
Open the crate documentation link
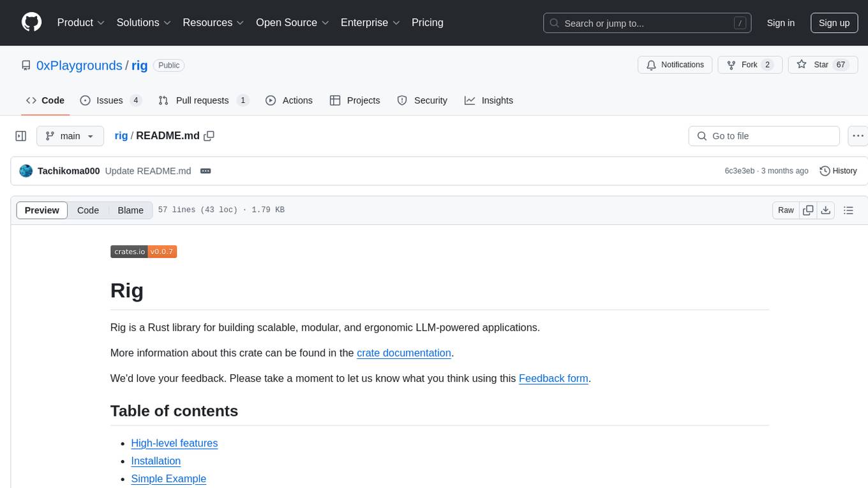[x=404, y=353]
